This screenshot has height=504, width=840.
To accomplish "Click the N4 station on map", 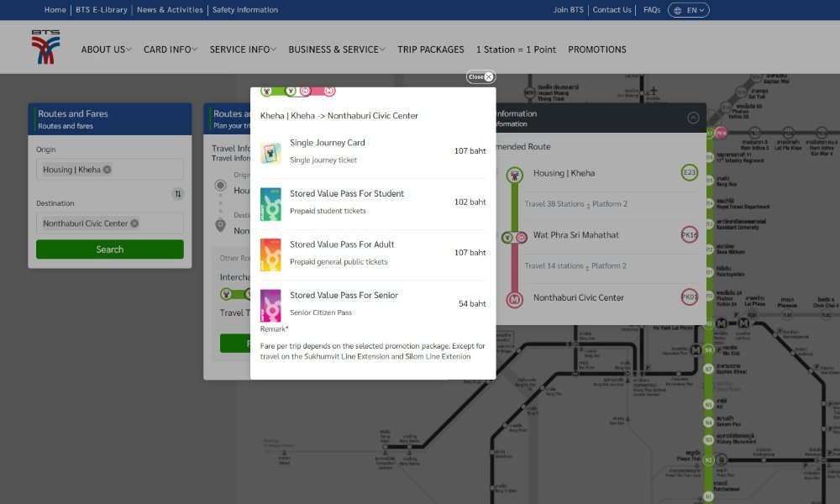I will [708, 422].
